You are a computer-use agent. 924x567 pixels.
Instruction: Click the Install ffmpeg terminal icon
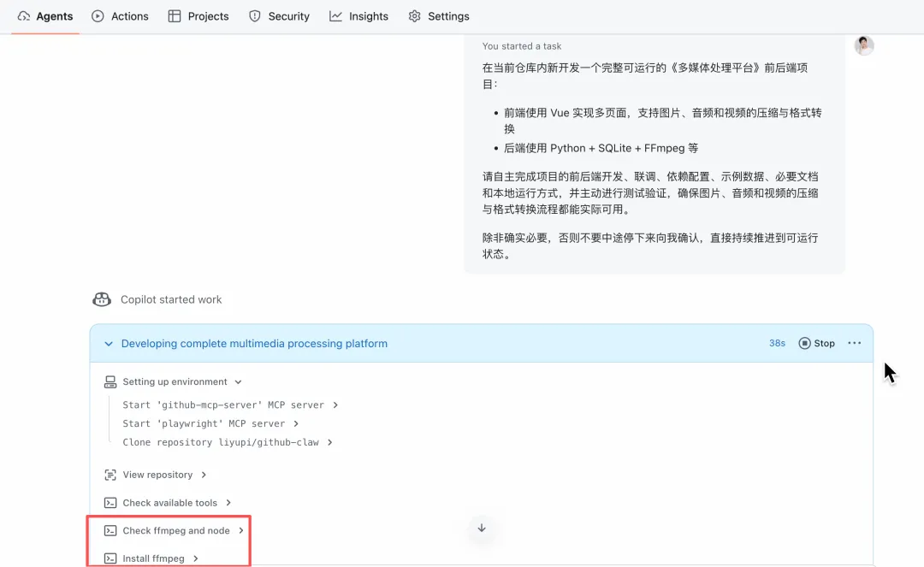tap(110, 558)
